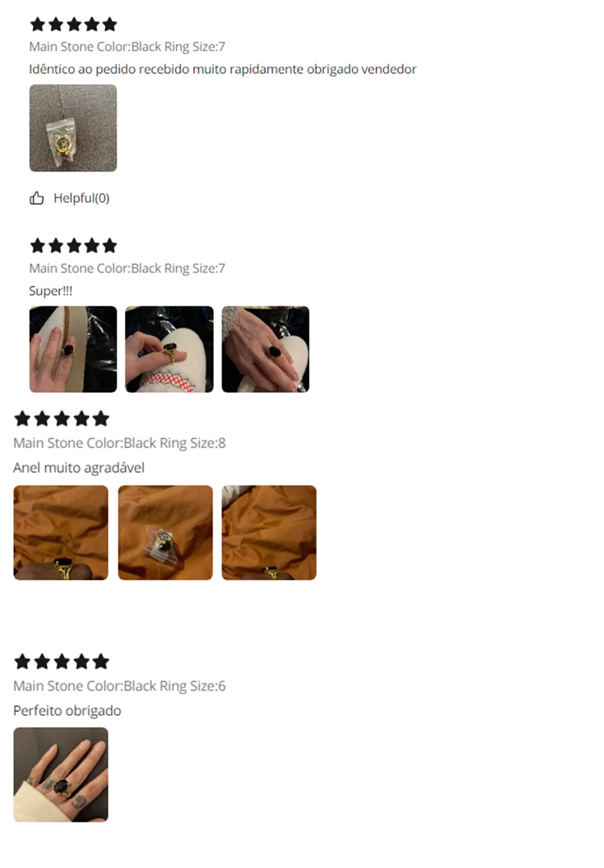Click review text starting with Idêntico ao pedido
The height and width of the screenshot is (868, 604).
223,69
